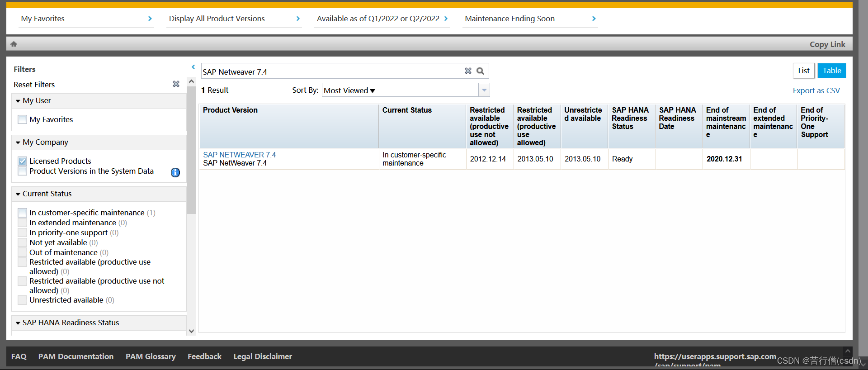Screen dimensions: 868x370
Task: Check Not yet available filter
Action: click(22, 242)
